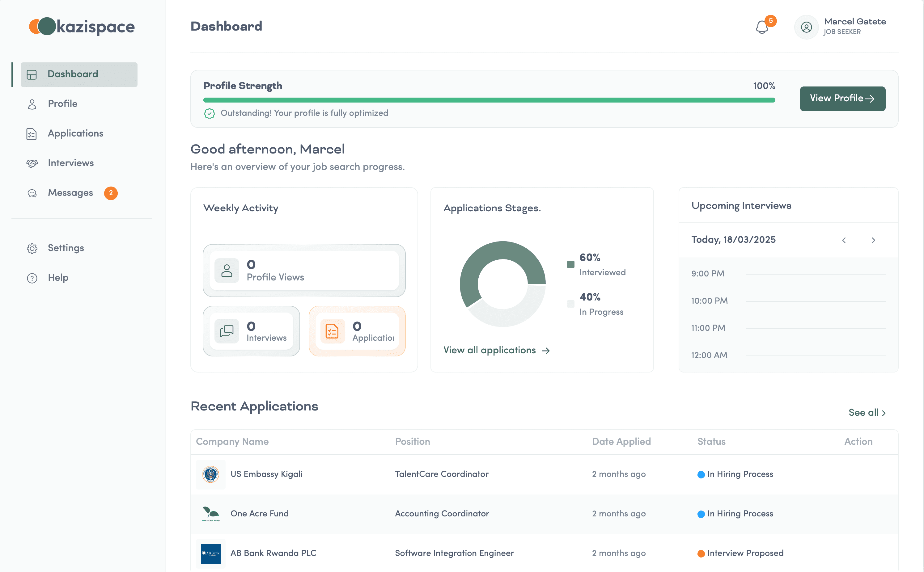Select the Interviews handshake icon
The width and height of the screenshot is (924, 572).
coord(32,163)
